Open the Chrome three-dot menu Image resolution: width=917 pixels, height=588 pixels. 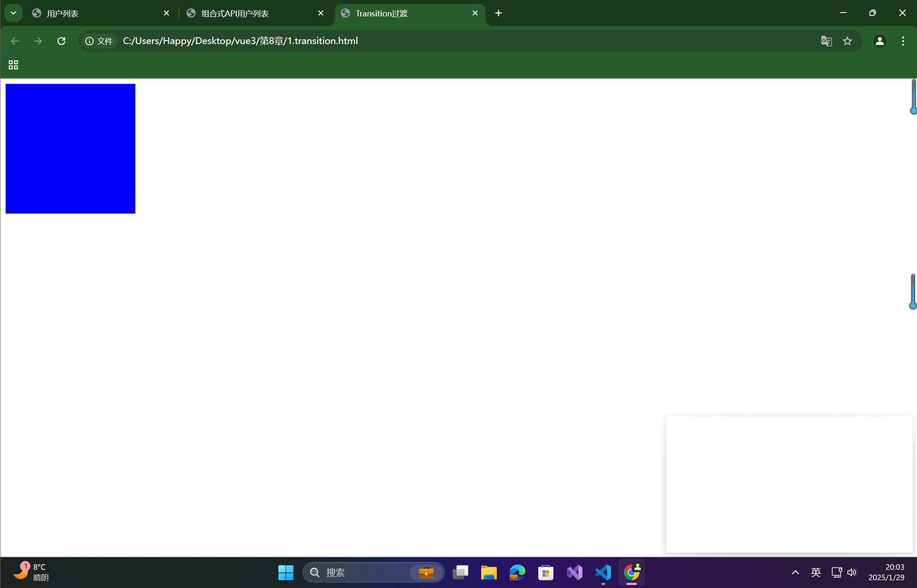[x=903, y=41]
